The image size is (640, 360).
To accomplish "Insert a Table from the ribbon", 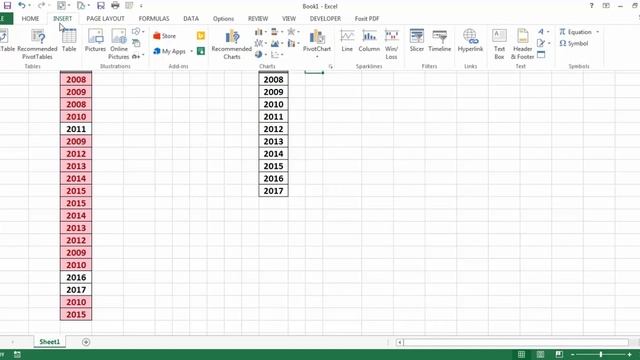I will (x=69, y=40).
